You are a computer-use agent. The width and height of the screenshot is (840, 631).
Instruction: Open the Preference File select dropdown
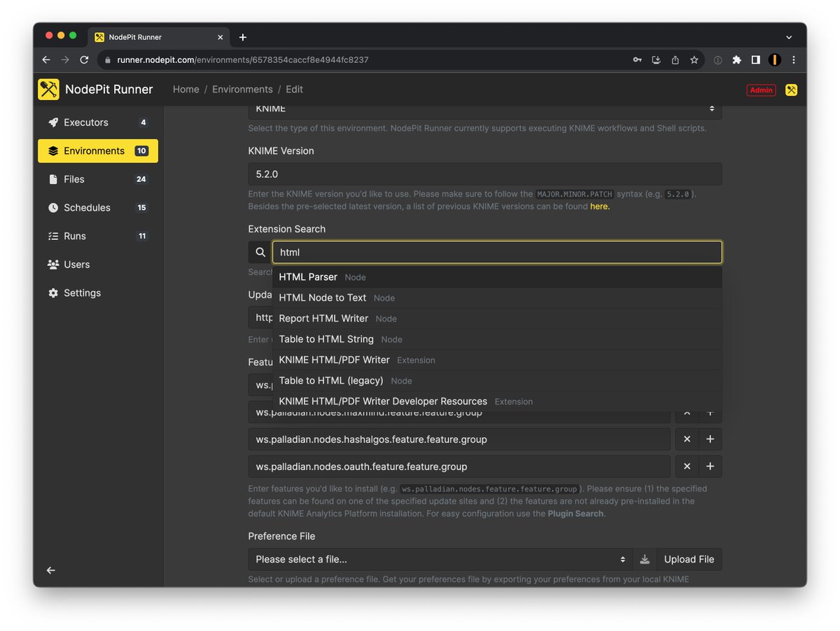pyautogui.click(x=441, y=560)
